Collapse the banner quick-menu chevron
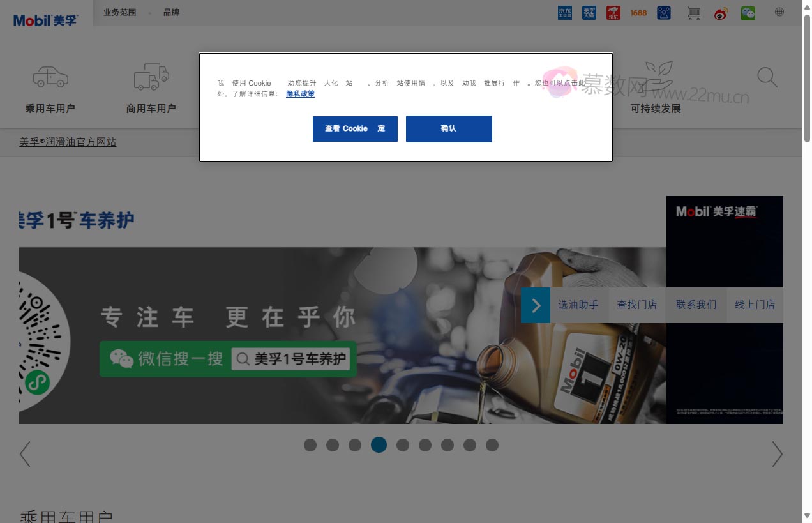 pyautogui.click(x=536, y=305)
